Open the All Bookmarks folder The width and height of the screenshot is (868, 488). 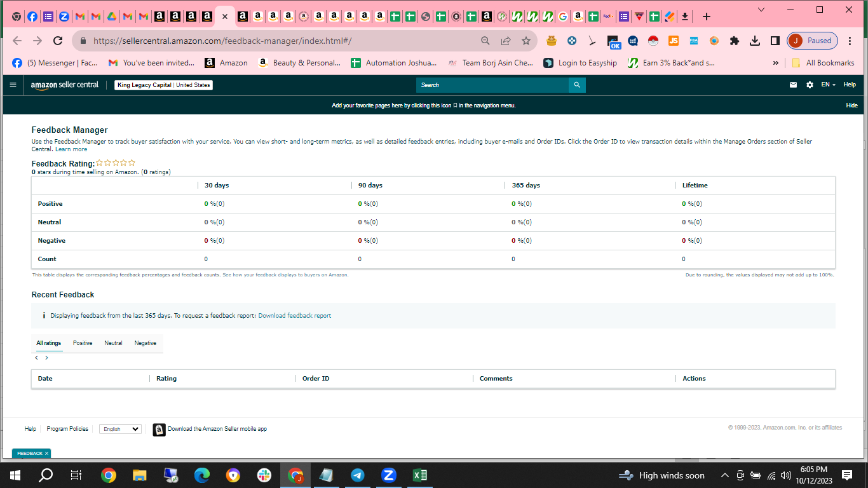pos(823,63)
